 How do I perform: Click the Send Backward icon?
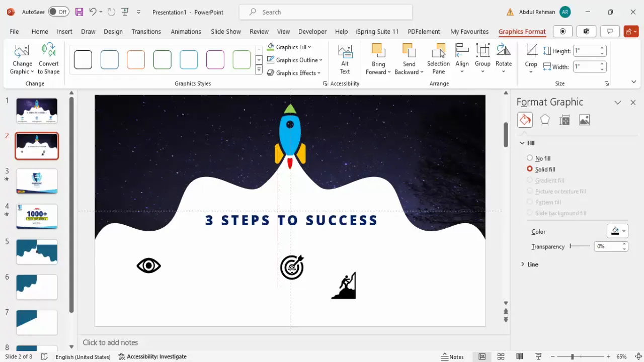[409, 51]
